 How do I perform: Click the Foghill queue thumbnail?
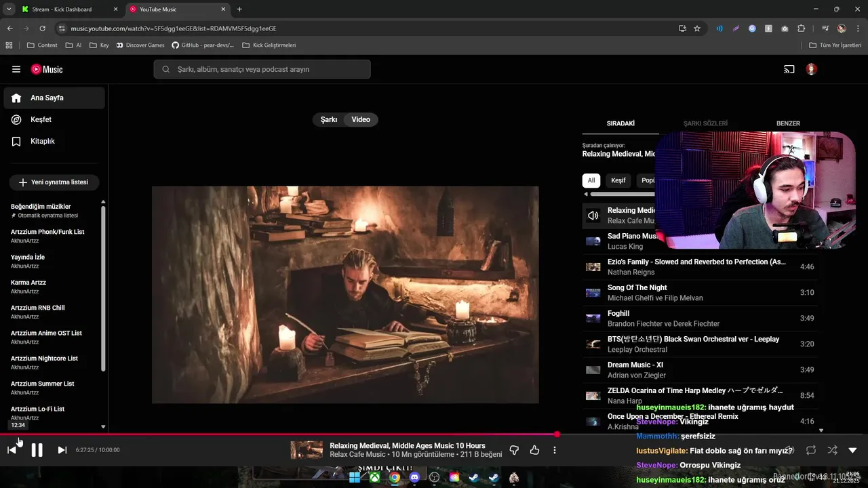(x=593, y=319)
